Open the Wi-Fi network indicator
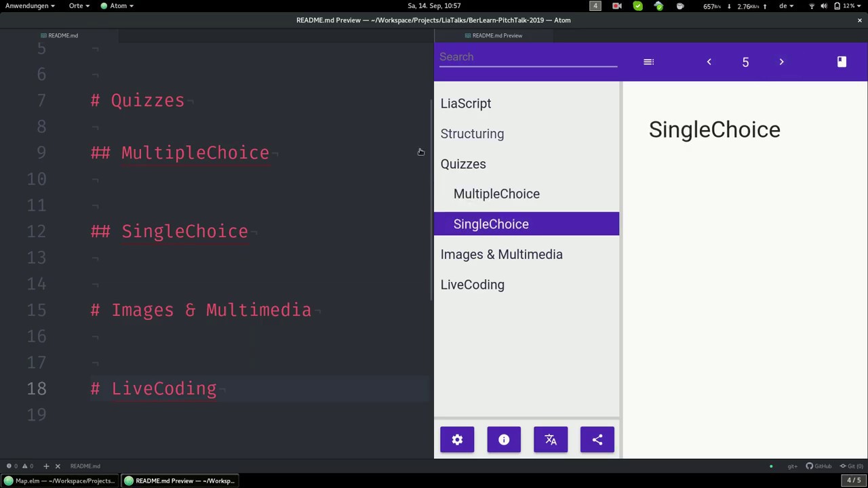Image resolution: width=868 pixels, height=488 pixels. [812, 5]
